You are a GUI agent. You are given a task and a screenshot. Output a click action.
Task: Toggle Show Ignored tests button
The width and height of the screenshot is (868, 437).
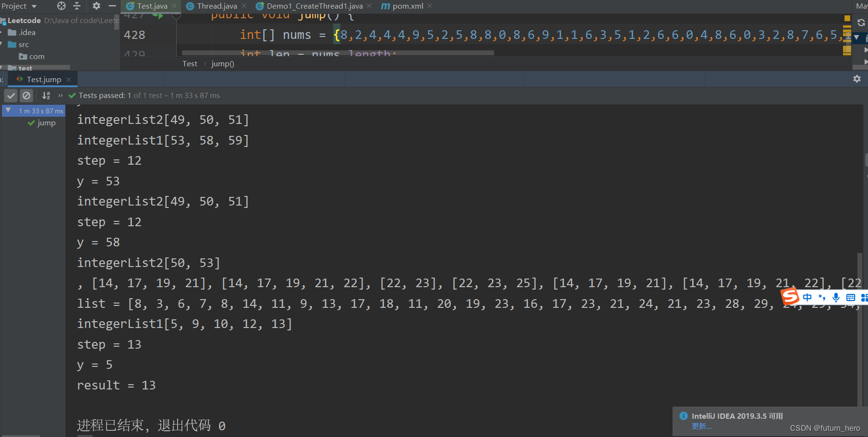pos(27,96)
